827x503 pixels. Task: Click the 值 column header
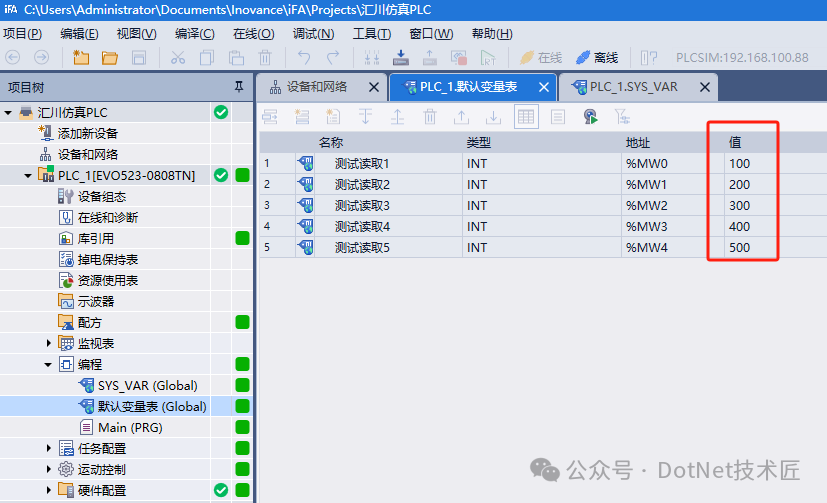pos(735,142)
